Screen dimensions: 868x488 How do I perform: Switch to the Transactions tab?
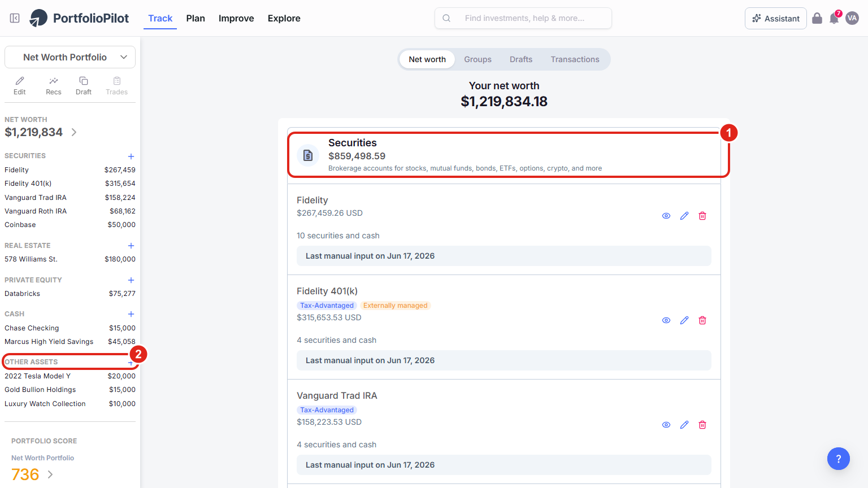click(575, 59)
